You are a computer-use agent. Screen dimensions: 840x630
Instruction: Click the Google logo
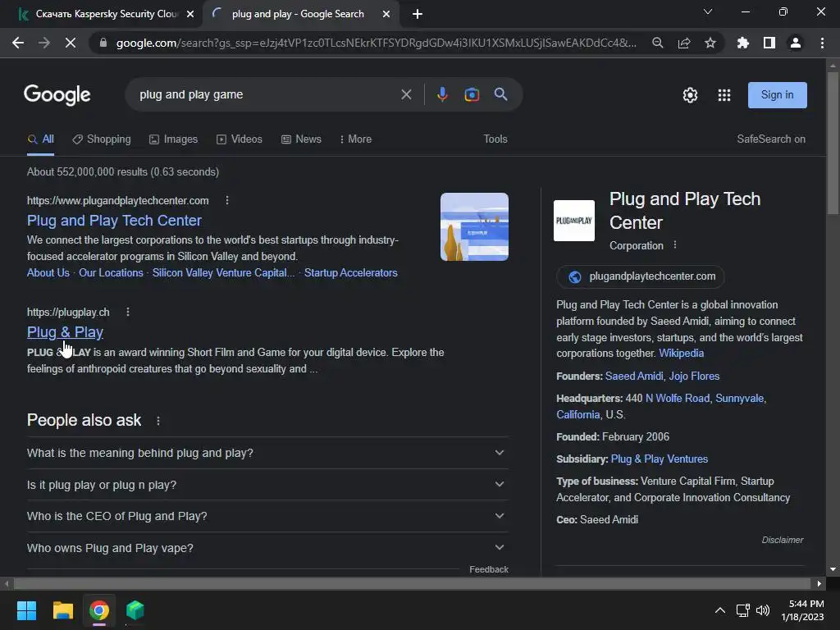(57, 95)
